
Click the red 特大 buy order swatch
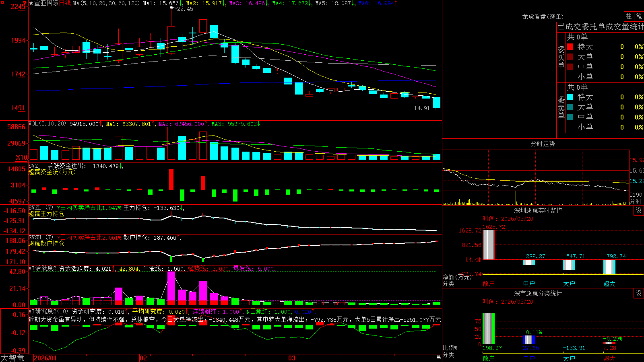point(570,47)
